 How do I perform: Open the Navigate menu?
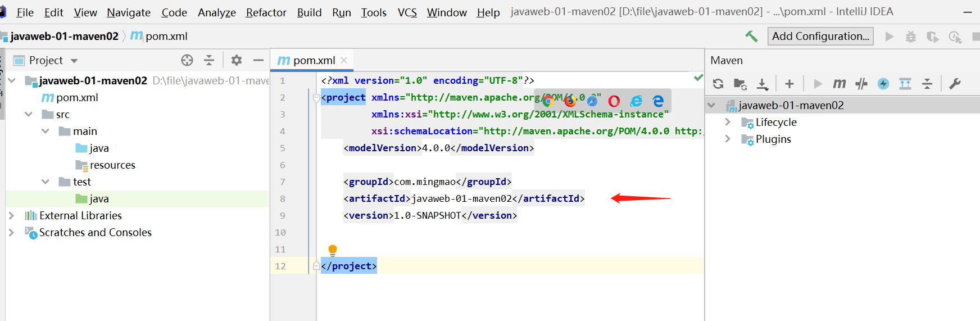[x=129, y=12]
